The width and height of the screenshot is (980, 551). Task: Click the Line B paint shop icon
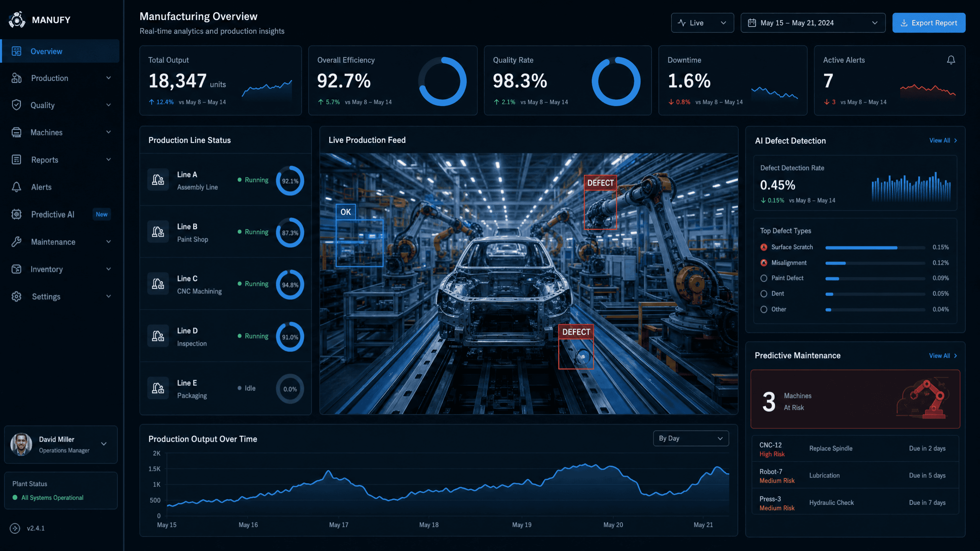point(158,231)
